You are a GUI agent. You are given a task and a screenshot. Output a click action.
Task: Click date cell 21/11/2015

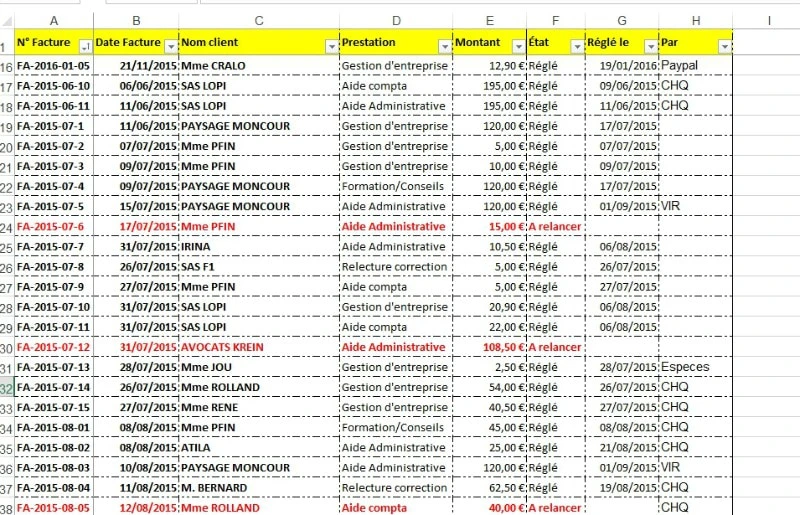tap(136, 66)
